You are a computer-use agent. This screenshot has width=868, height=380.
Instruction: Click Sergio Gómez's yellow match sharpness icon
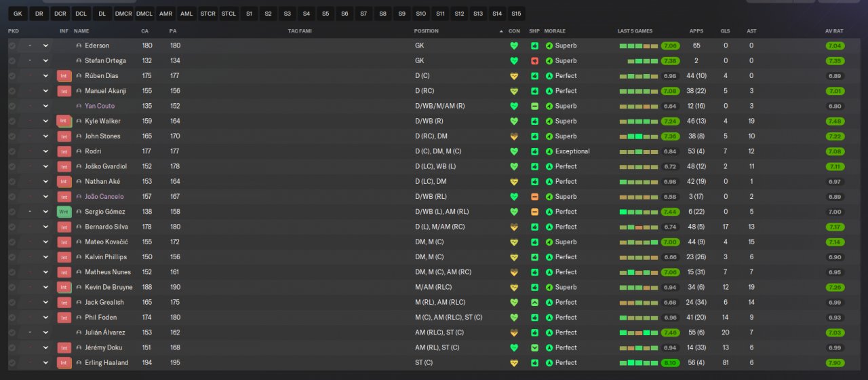pyautogui.click(x=534, y=212)
